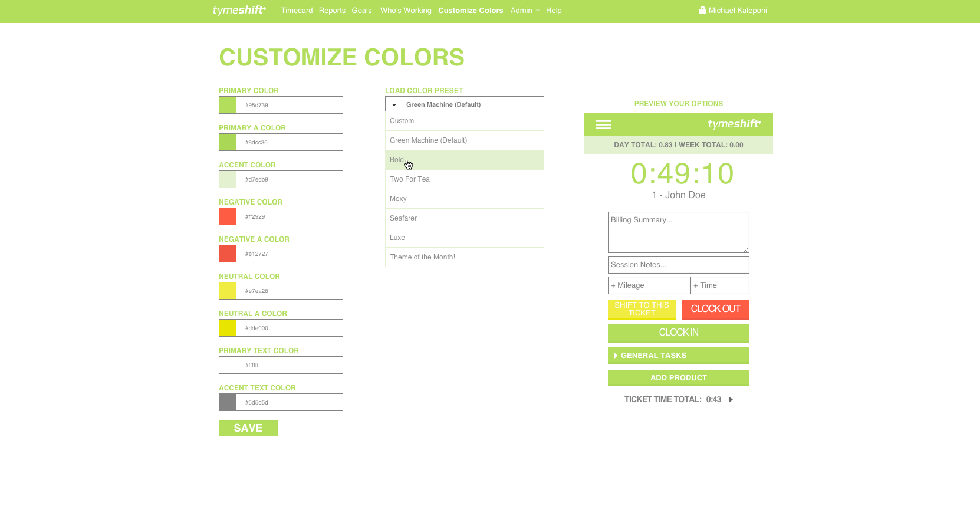
Task: Click the lock icon beside Michael Kaleponi
Action: (x=702, y=10)
